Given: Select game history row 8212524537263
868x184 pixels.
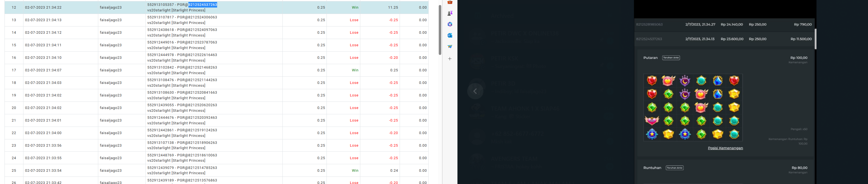Looking at the screenshot, I should (x=724, y=39).
